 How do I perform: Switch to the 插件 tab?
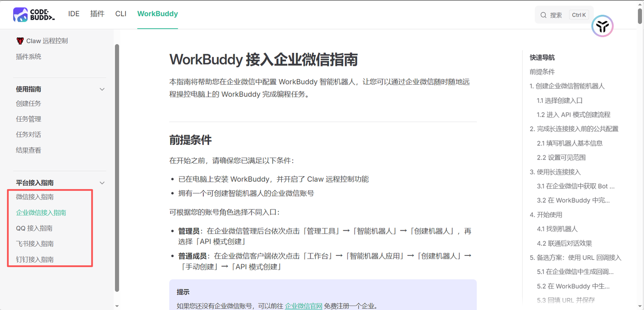(x=97, y=14)
